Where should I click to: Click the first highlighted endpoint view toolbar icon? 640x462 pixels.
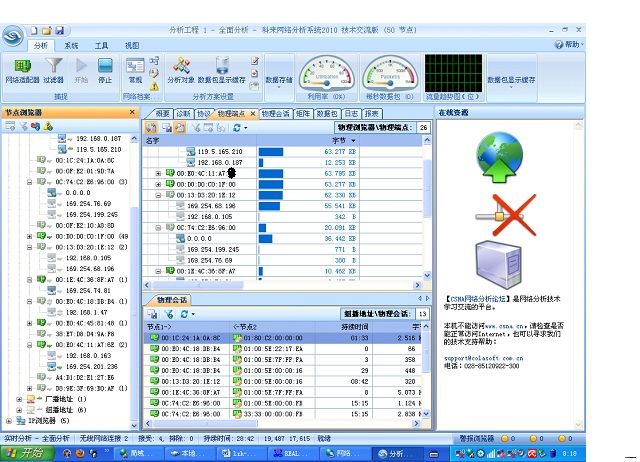coord(151,128)
